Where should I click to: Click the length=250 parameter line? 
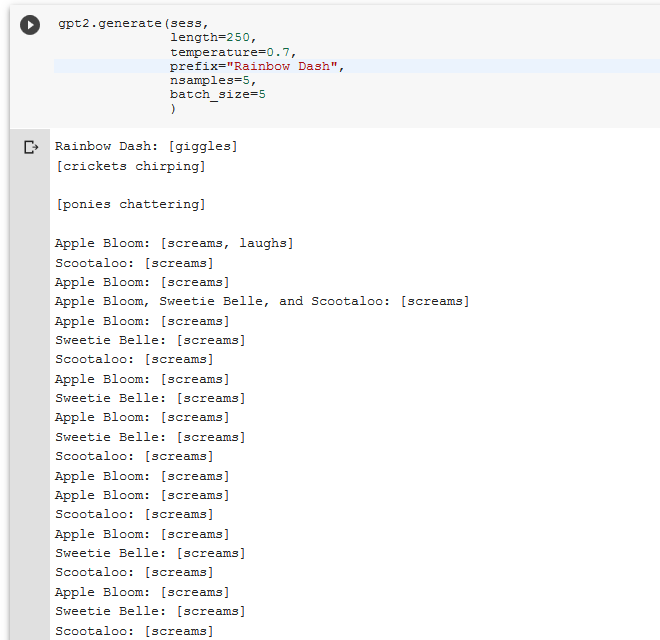point(212,37)
